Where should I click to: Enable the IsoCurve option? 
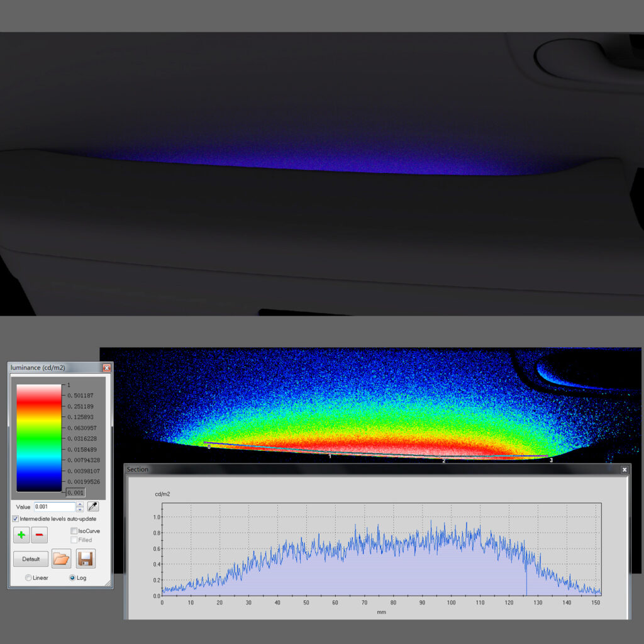[x=73, y=531]
